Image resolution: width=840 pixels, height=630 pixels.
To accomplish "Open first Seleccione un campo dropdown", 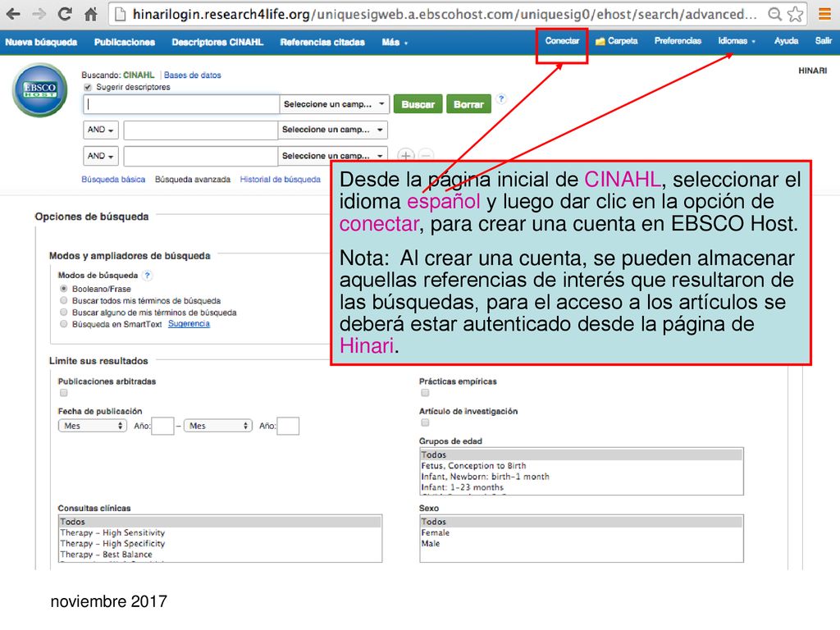I will point(334,104).
